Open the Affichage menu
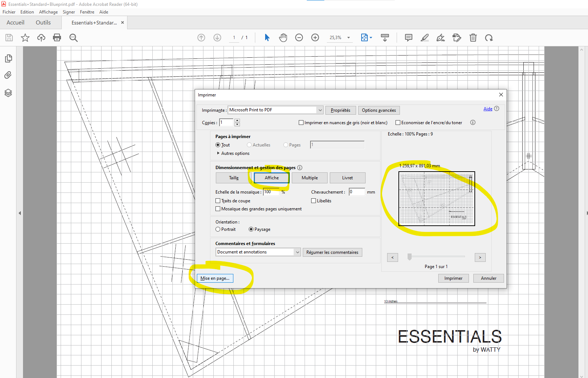 (x=49, y=12)
